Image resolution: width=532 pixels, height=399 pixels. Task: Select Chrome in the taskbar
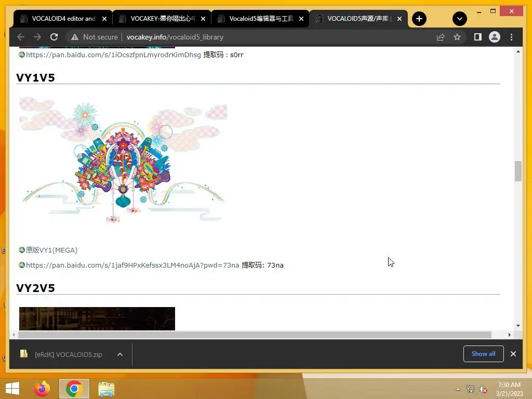74,389
